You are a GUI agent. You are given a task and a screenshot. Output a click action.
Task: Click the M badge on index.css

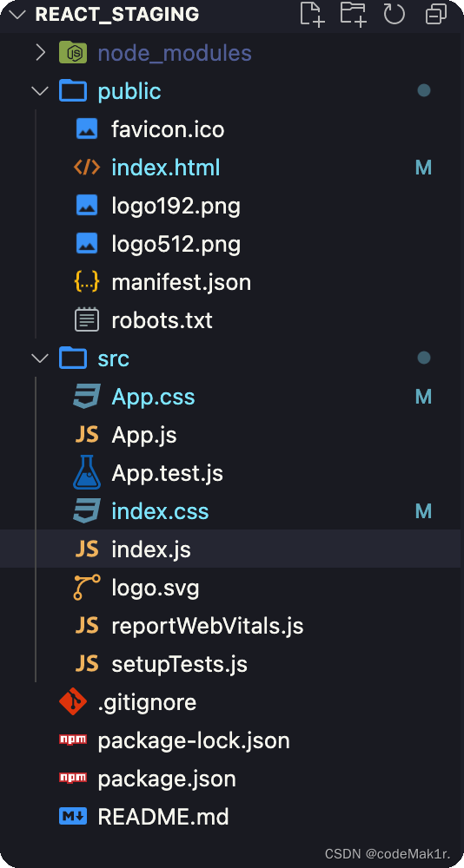(423, 511)
